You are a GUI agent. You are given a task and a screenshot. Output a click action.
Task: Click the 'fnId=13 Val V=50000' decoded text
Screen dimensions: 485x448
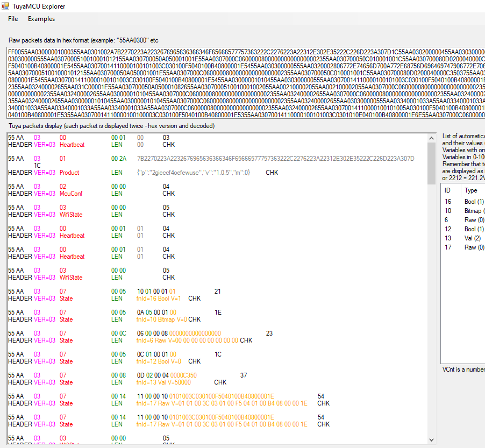(x=163, y=382)
